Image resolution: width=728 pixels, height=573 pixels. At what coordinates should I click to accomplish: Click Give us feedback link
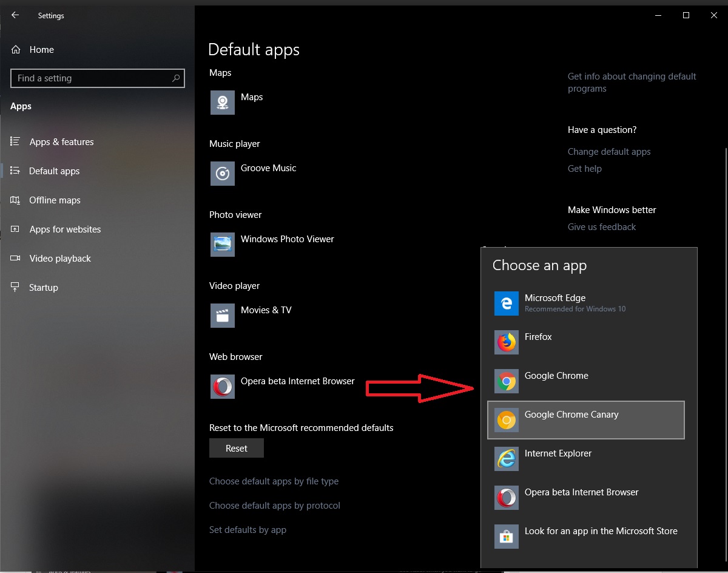[x=602, y=227]
